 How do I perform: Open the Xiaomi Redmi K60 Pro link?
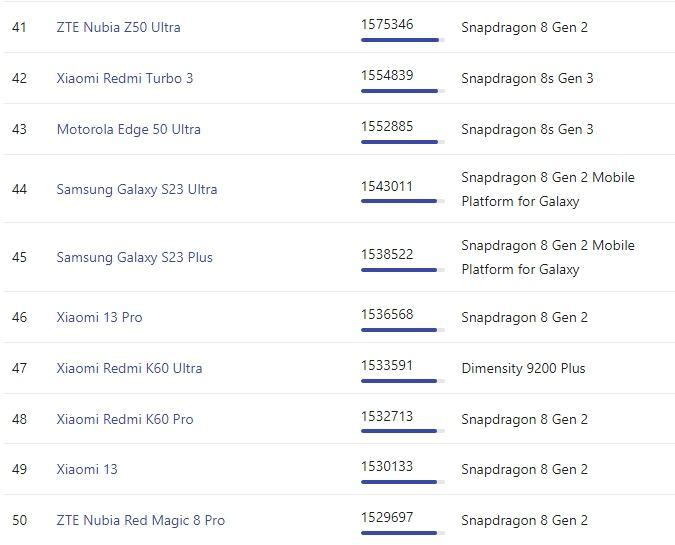click(x=125, y=419)
